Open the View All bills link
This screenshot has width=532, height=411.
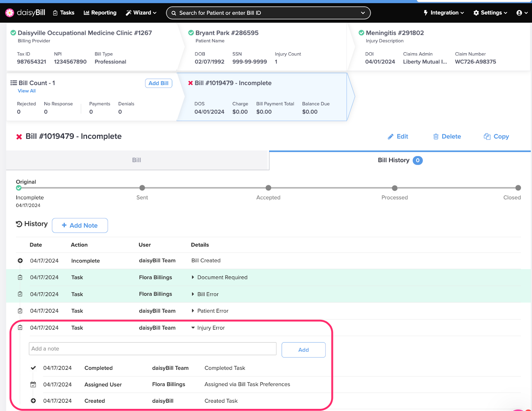tap(27, 91)
